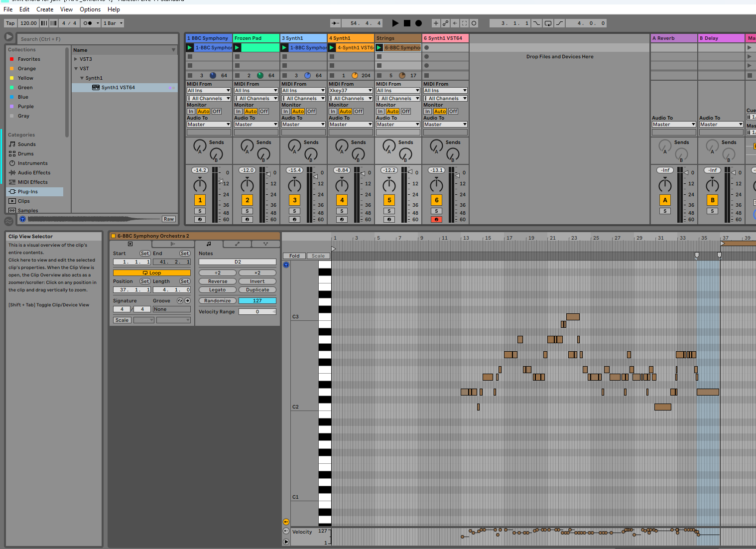Toggle Track Activator 1
Viewport: 756px width, 549px height.
[200, 200]
